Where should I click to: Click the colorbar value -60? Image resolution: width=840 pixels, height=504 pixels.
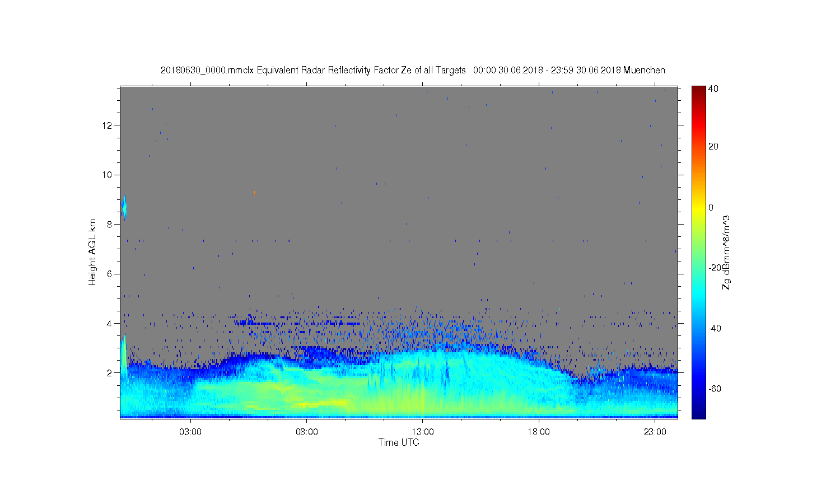[x=715, y=389]
